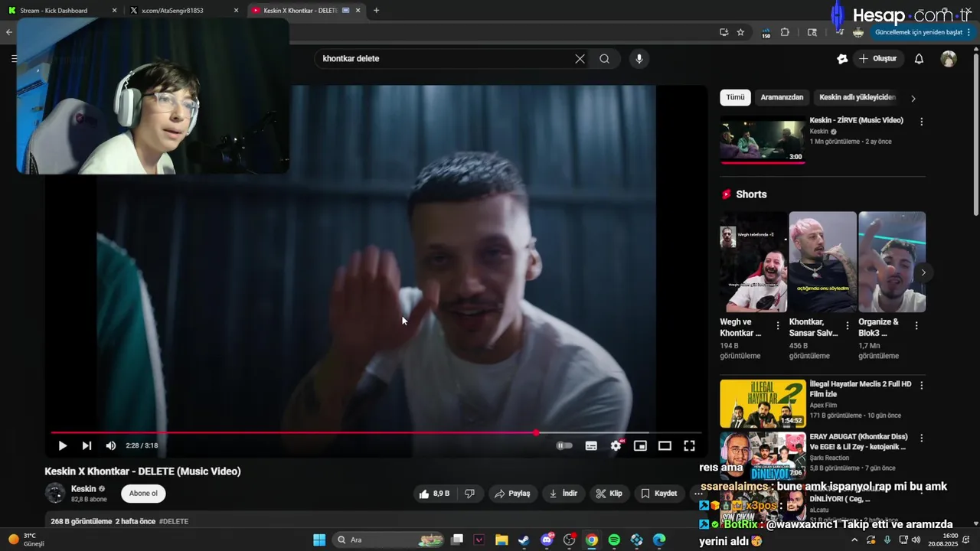980x551 pixels.
Task: Open the Organize & Blok3 short
Action: tap(892, 262)
